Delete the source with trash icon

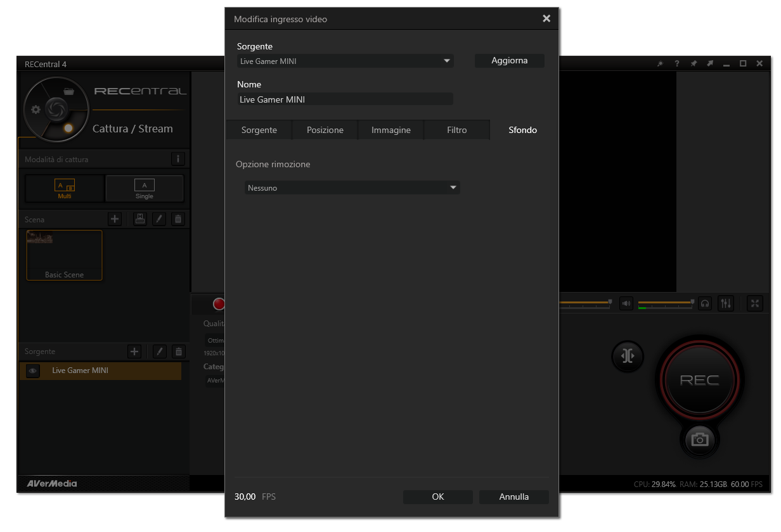(179, 351)
